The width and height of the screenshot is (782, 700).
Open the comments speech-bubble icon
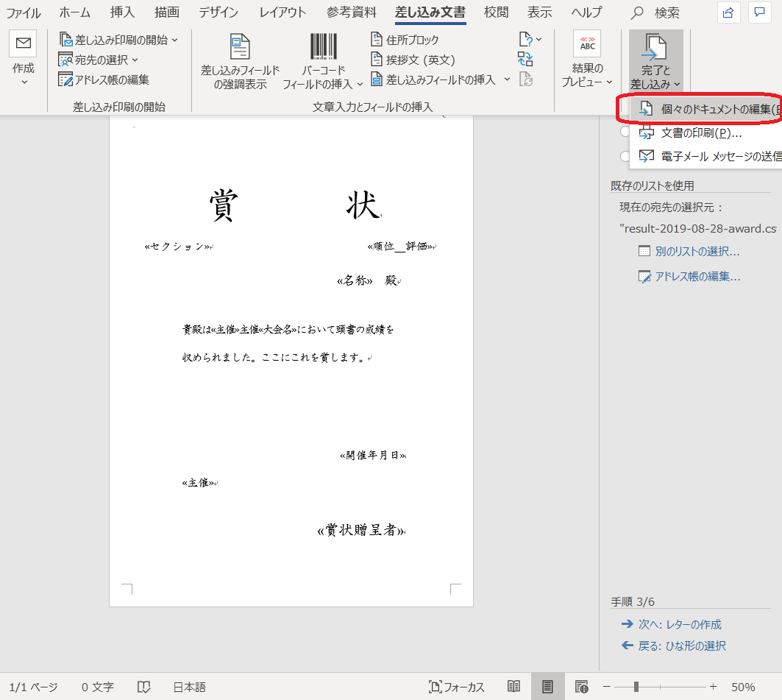tap(758, 13)
